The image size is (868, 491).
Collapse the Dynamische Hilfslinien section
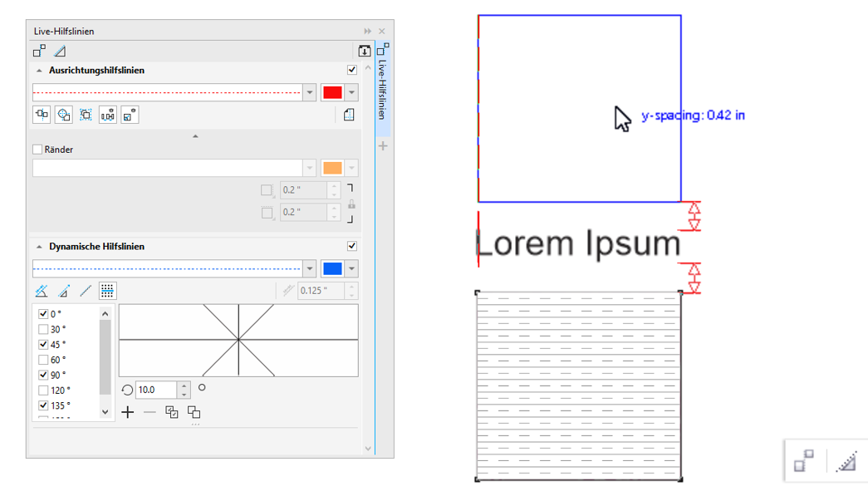(x=39, y=247)
